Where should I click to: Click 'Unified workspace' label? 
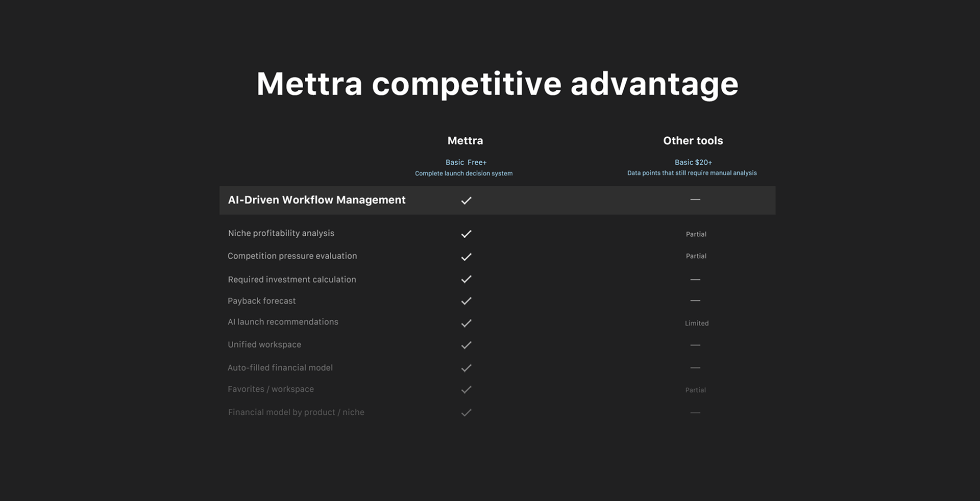264,345
